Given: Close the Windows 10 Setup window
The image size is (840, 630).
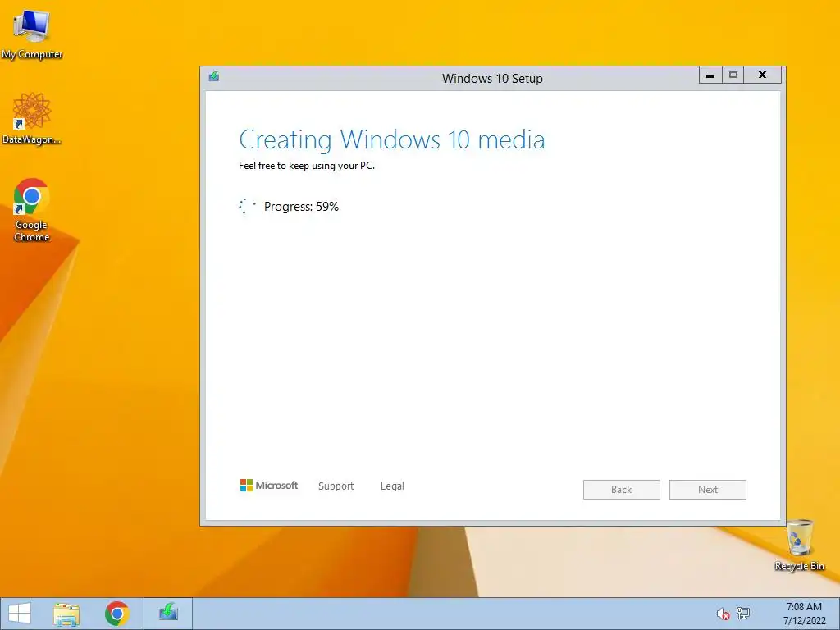Looking at the screenshot, I should click(x=763, y=75).
